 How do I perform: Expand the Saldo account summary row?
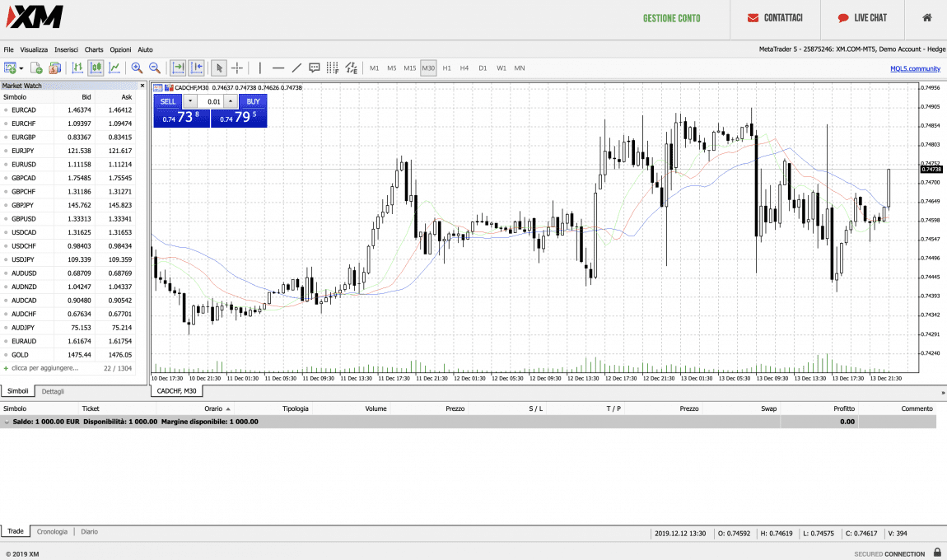pos(7,422)
